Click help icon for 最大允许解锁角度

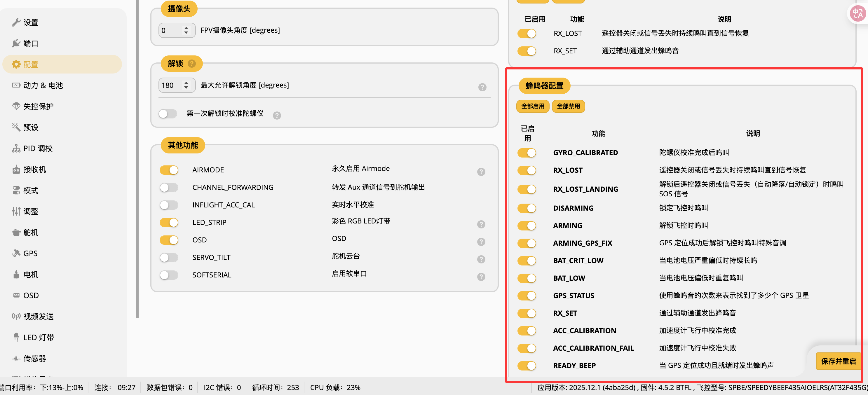(x=482, y=87)
